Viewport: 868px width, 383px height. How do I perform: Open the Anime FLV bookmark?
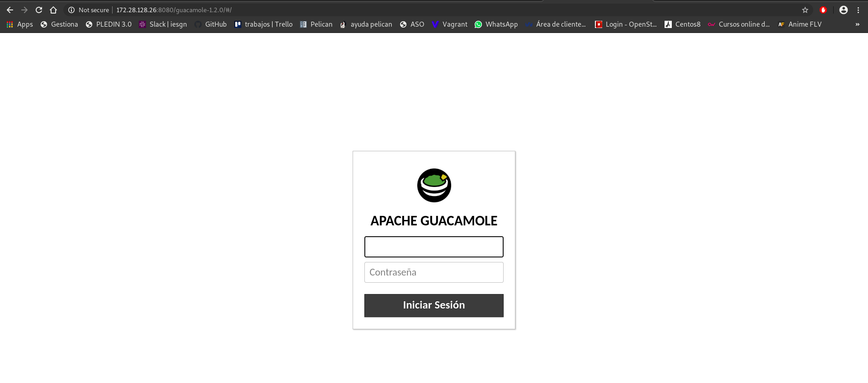pos(800,24)
